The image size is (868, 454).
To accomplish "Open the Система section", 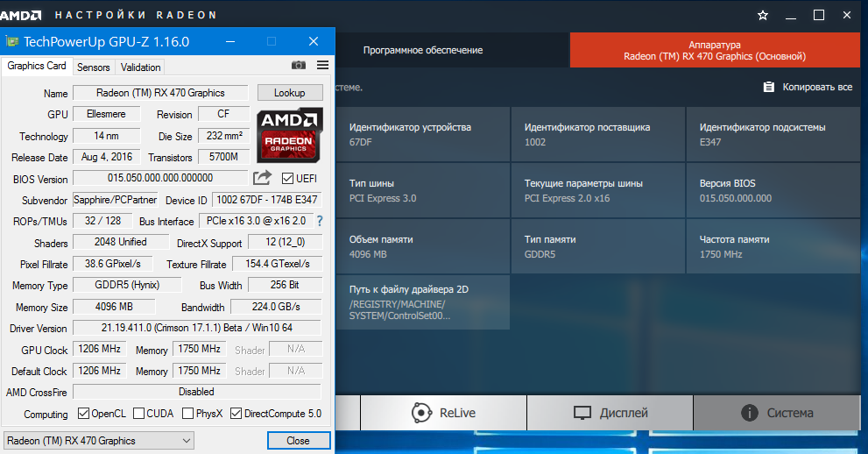I will click(777, 413).
